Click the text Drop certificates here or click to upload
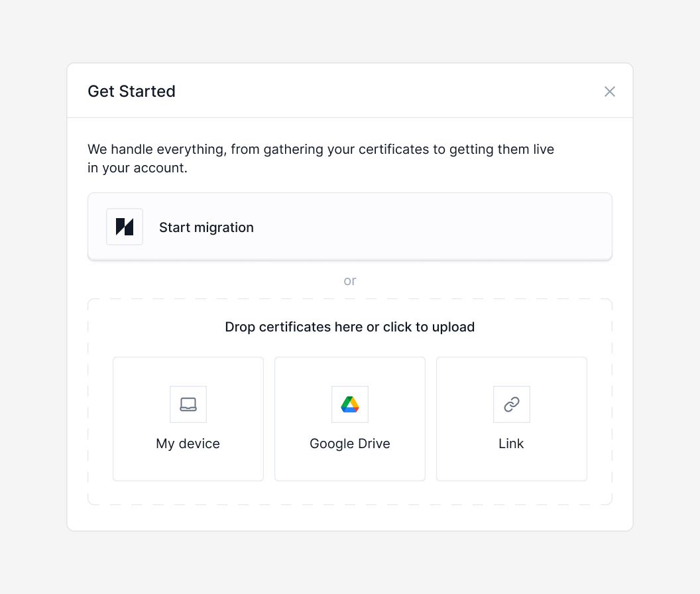This screenshot has height=594, width=700. (350, 327)
